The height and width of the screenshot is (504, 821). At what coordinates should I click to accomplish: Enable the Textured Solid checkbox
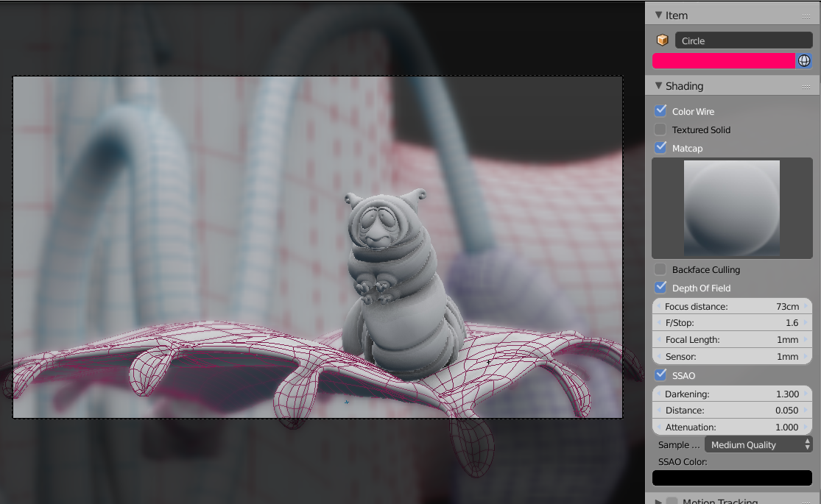pos(660,129)
